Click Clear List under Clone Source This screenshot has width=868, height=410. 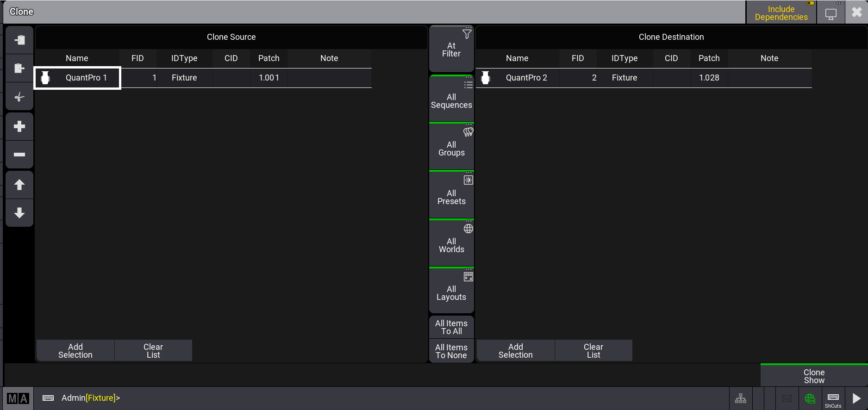tap(153, 351)
